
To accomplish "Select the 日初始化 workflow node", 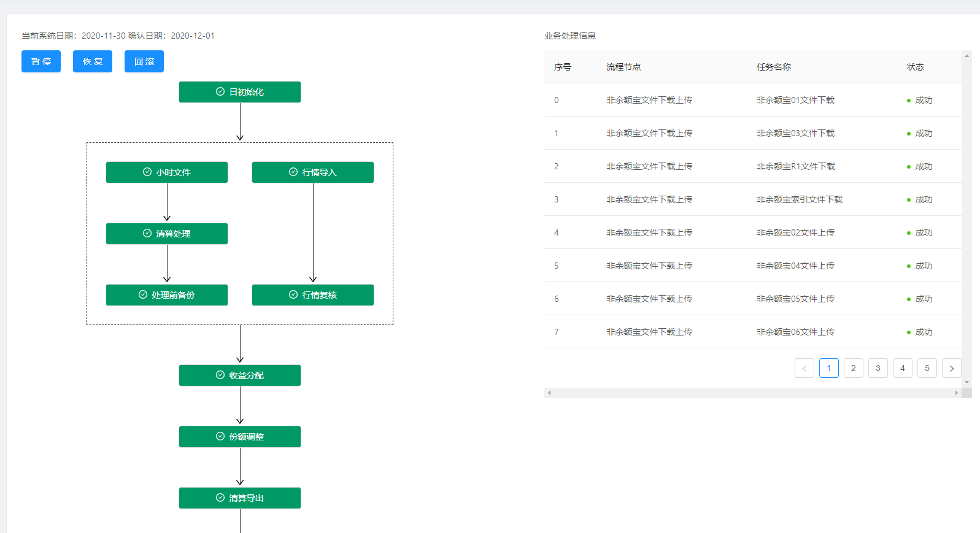I will coord(240,92).
